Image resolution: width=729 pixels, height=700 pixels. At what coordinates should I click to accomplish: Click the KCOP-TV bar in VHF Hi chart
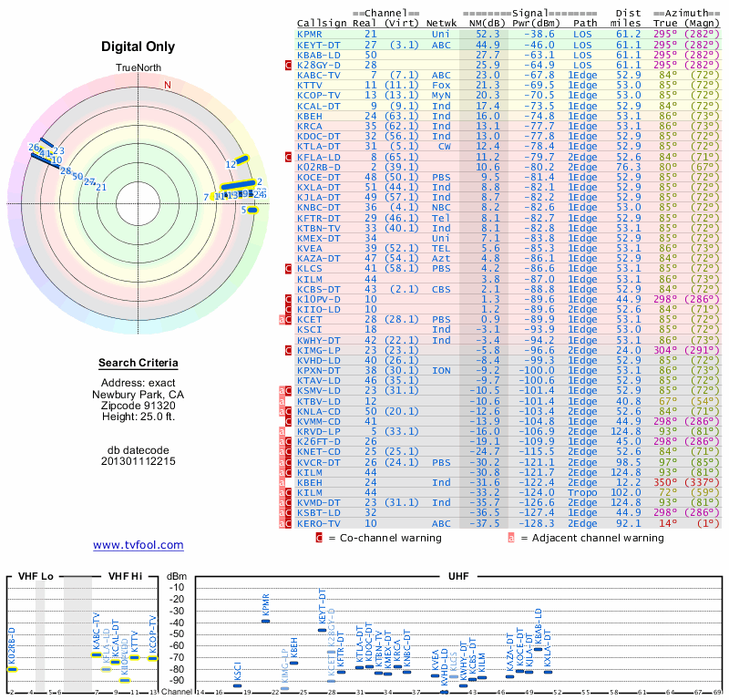click(x=154, y=657)
